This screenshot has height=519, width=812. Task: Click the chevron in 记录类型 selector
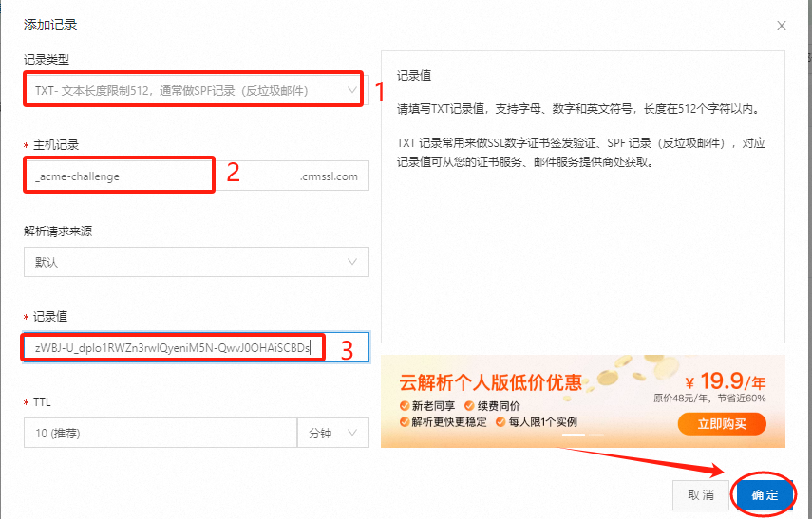click(x=352, y=90)
